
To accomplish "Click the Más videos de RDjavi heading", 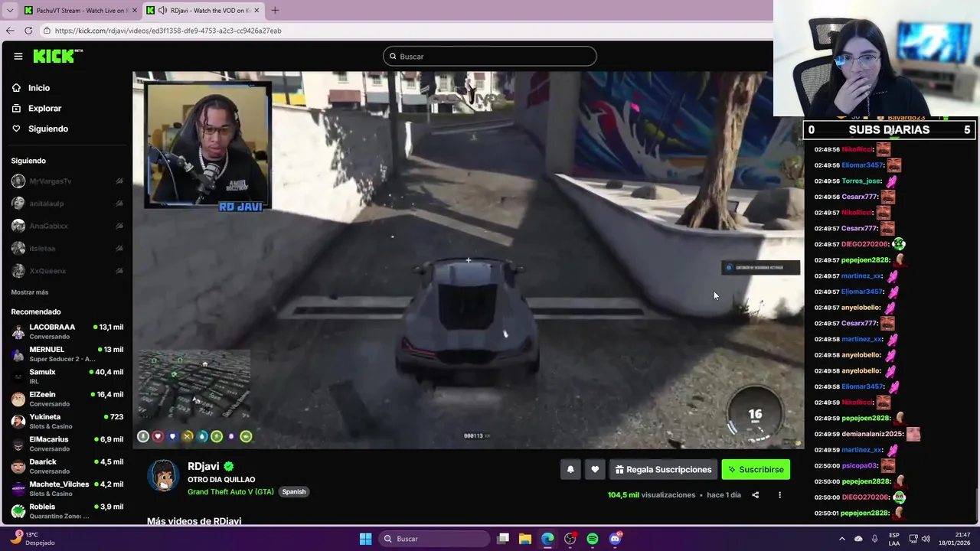I will (194, 520).
